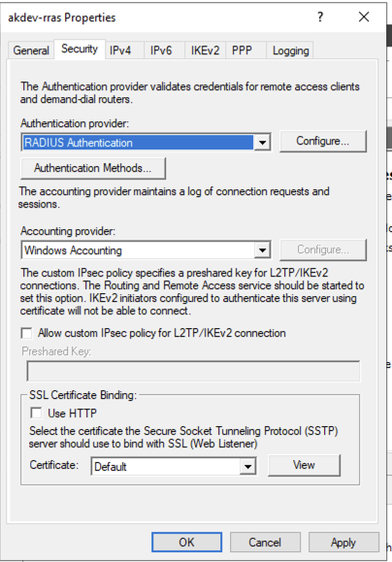This screenshot has width=392, height=562.
Task: Switch to the General tab
Action: tap(31, 50)
